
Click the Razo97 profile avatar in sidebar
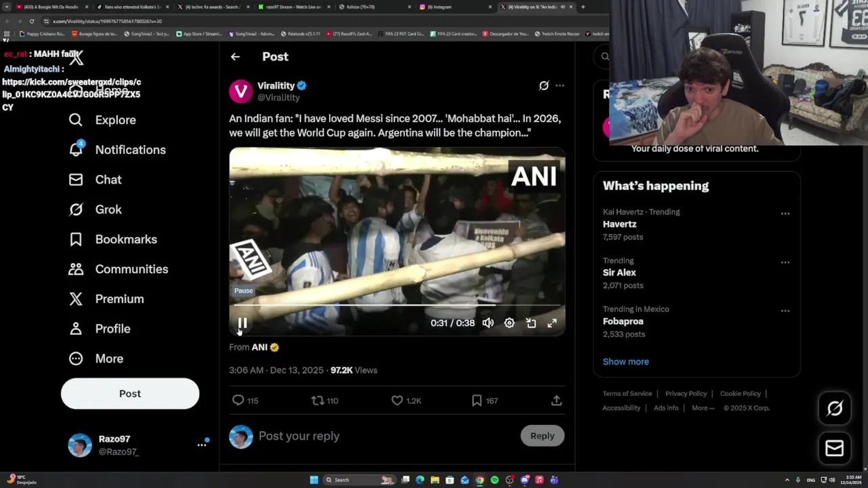(x=80, y=445)
